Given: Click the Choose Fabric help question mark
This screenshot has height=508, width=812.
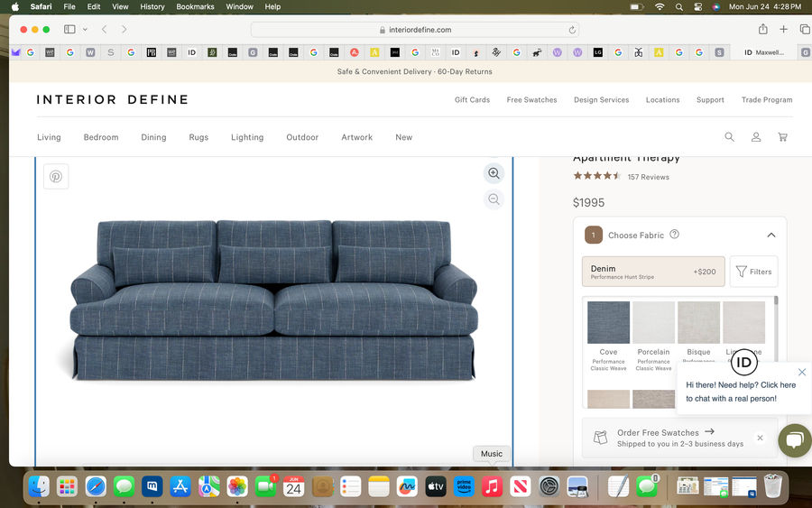Looking at the screenshot, I should pos(674,234).
